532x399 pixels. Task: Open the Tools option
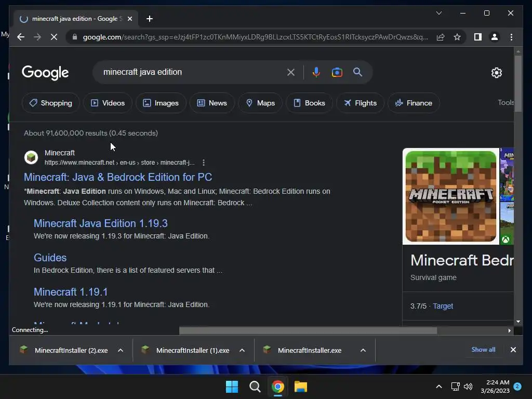506,102
